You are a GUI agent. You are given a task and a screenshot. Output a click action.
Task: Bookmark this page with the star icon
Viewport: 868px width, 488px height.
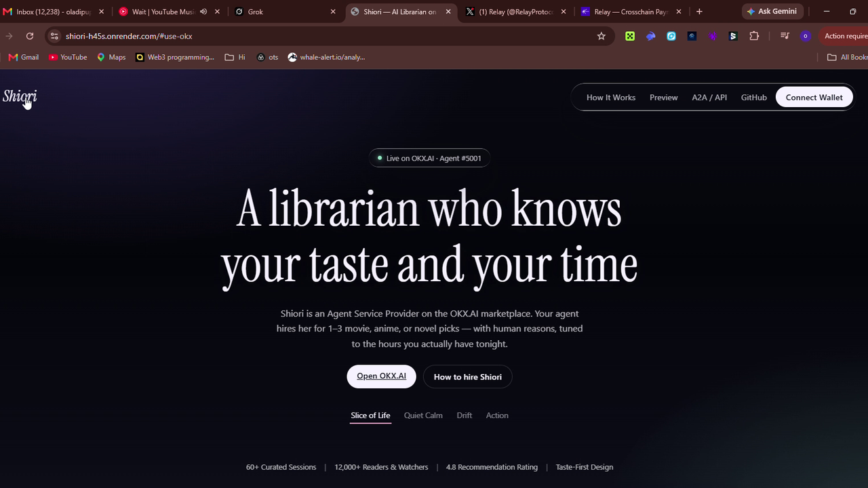(x=601, y=36)
